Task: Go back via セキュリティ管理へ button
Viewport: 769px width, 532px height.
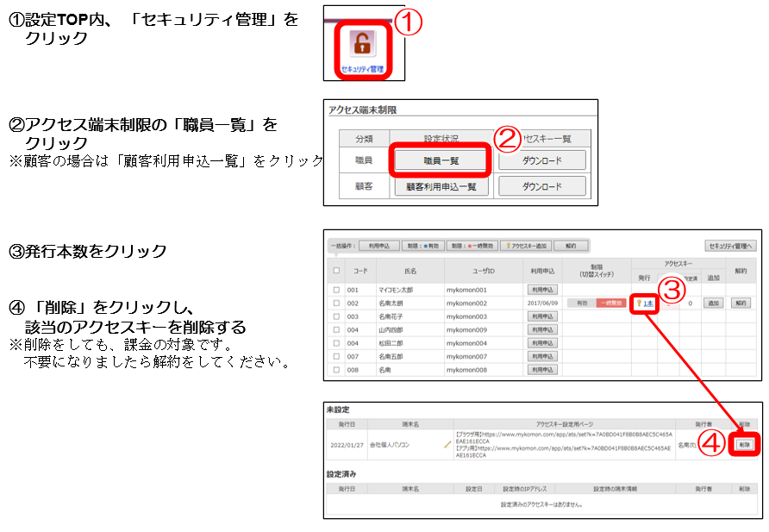Action: 731,246
